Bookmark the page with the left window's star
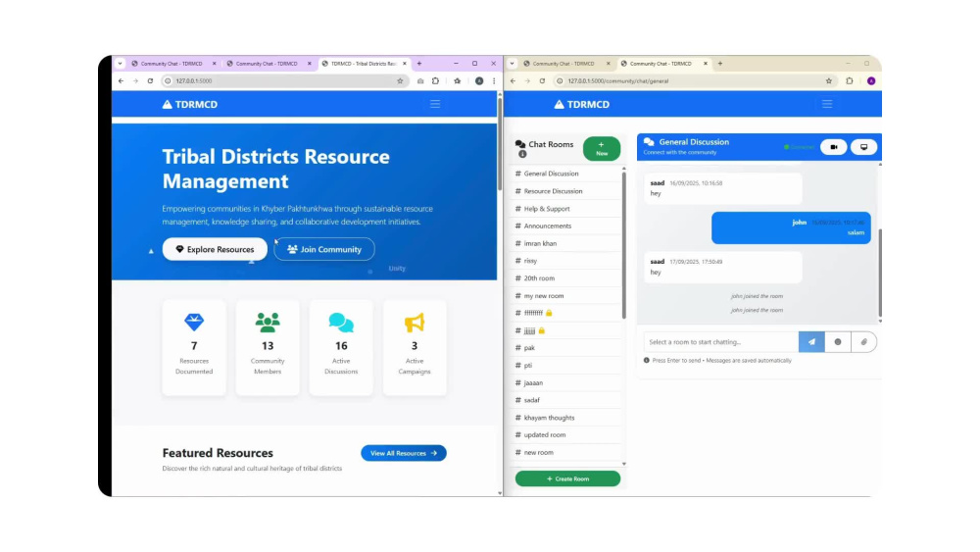980x552 pixels. [x=400, y=80]
